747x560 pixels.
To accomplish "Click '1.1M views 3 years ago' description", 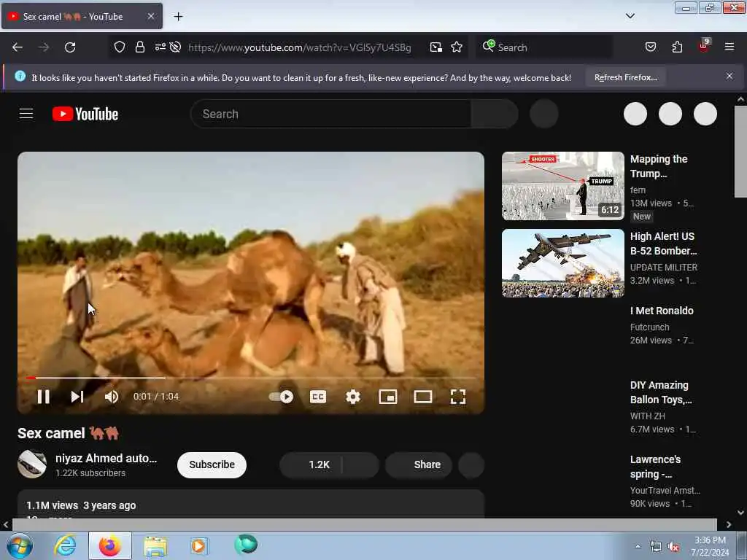I will (81, 505).
